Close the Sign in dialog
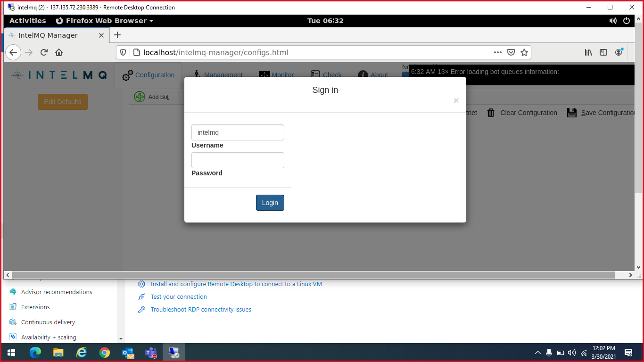644x362 pixels. [x=456, y=100]
